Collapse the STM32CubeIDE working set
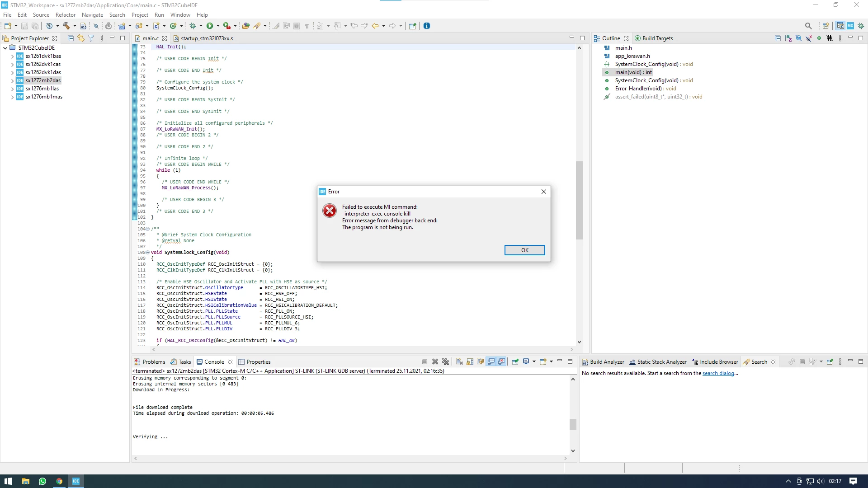868x488 pixels. coord(5,48)
